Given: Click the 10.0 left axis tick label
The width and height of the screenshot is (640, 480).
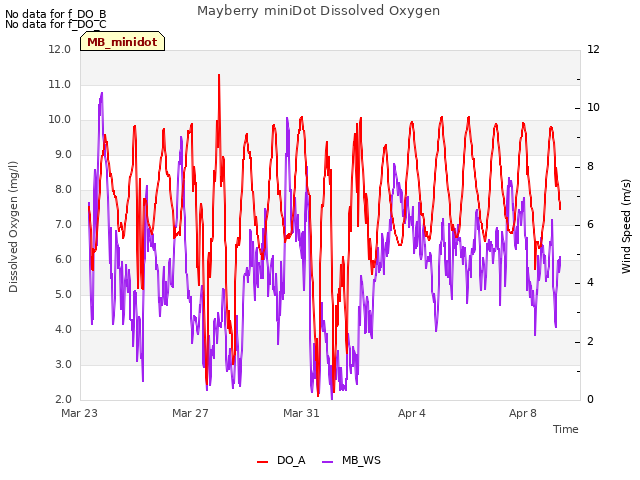Looking at the screenshot, I should coord(60,120).
